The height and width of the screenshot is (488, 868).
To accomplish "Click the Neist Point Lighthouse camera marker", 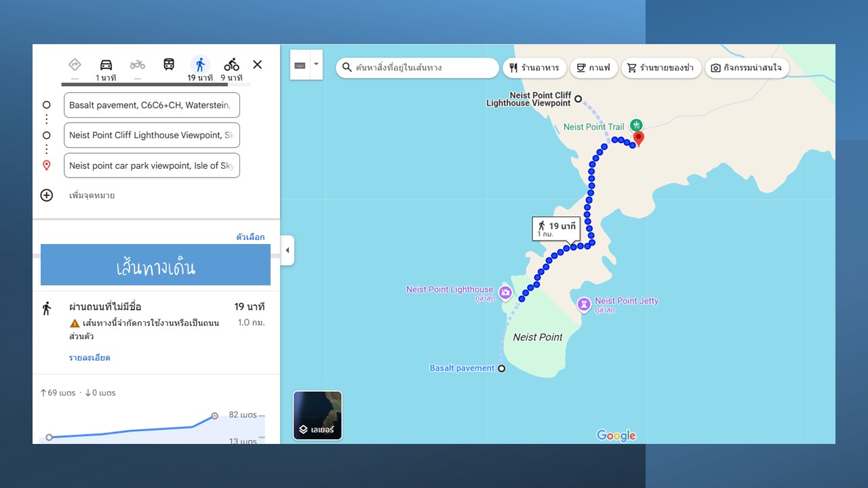I will 505,293.
